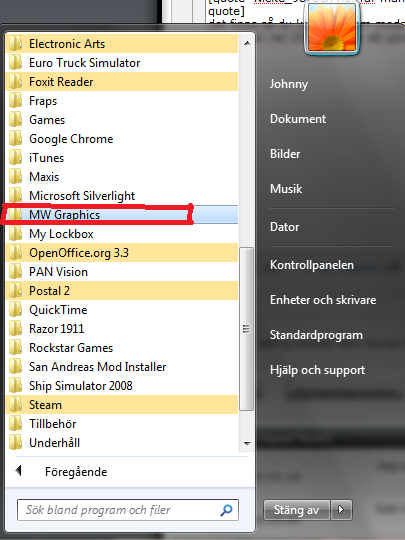This screenshot has height=540, width=405.
Task: Open the Games folder
Action: (122, 120)
